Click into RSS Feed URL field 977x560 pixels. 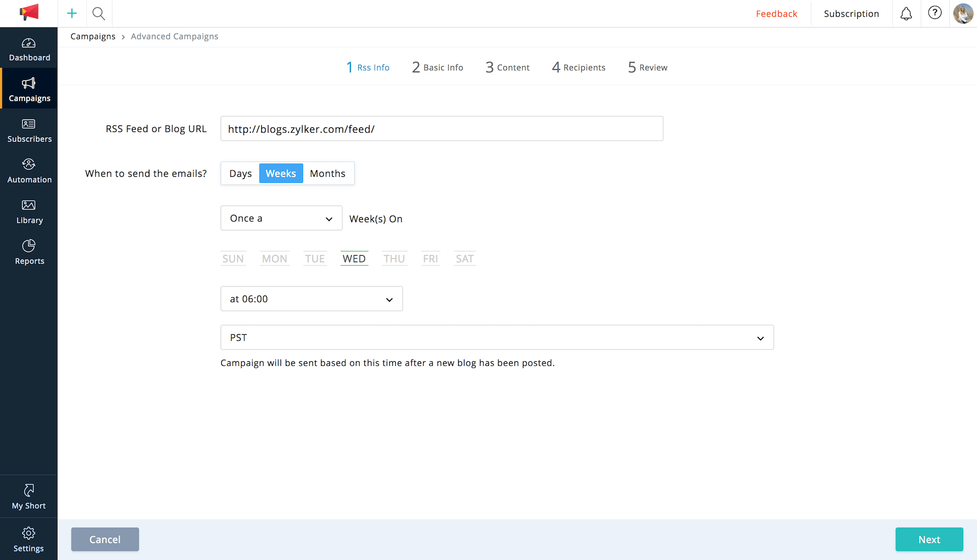click(441, 129)
